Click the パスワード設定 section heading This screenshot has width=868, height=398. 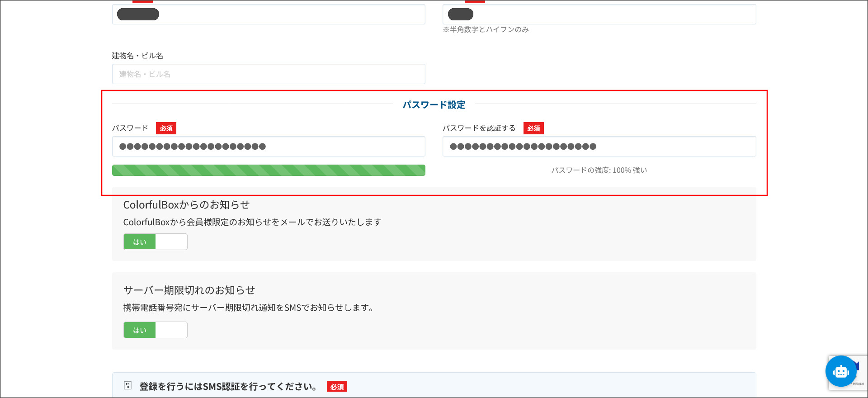(434, 105)
